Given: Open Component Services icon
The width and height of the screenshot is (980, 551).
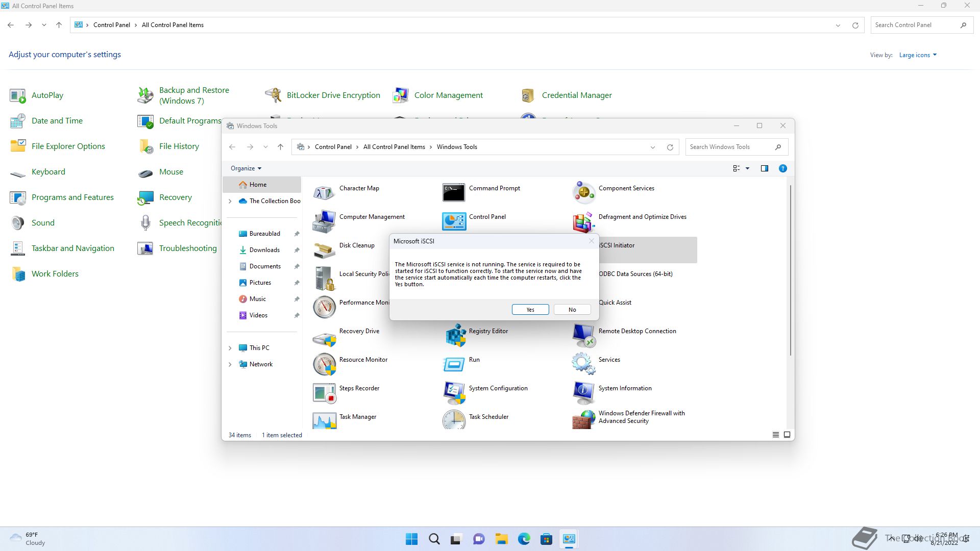Looking at the screenshot, I should pos(583,193).
